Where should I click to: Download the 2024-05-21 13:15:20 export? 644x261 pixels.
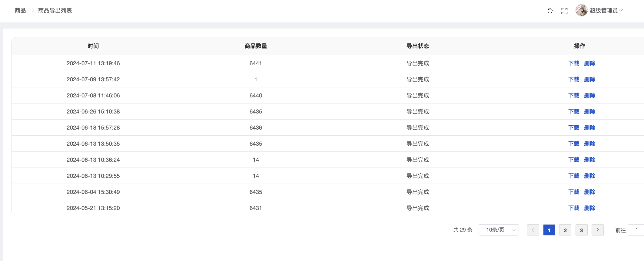[573, 208]
